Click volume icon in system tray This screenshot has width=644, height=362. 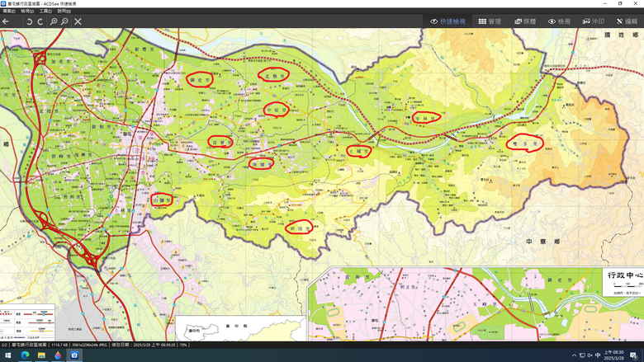tap(590, 355)
